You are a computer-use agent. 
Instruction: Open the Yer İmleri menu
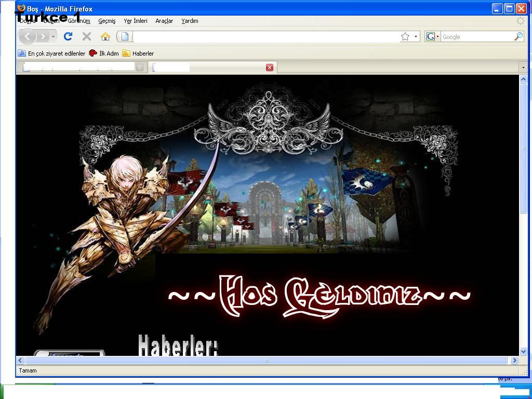click(136, 21)
